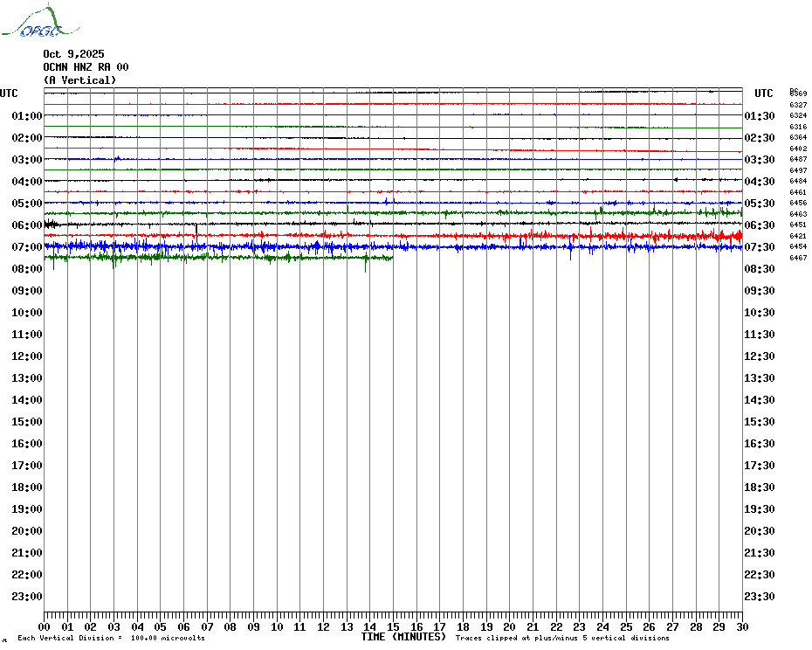
Task: Click the 04:30 label on right axis
Action: coord(760,182)
